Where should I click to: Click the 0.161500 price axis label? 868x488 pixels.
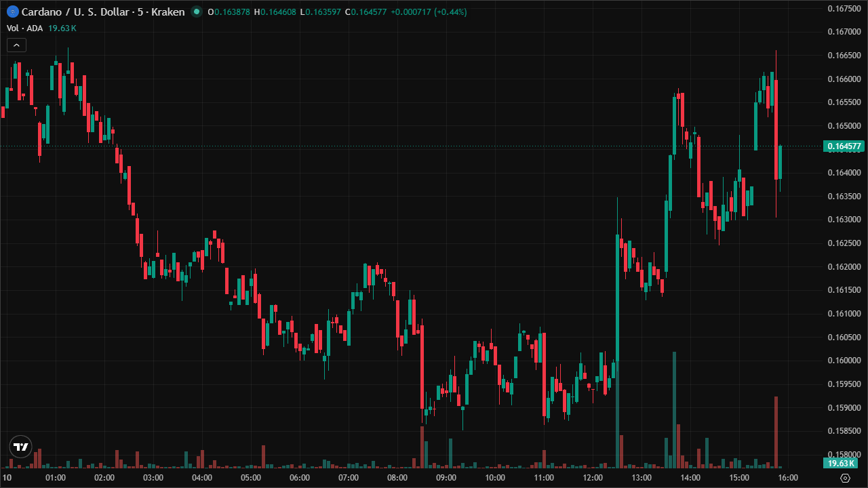(x=844, y=290)
